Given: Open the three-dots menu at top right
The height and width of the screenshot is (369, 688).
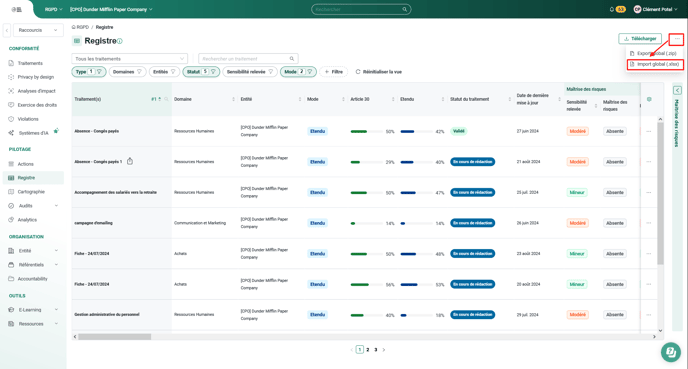Looking at the screenshot, I should click(677, 39).
